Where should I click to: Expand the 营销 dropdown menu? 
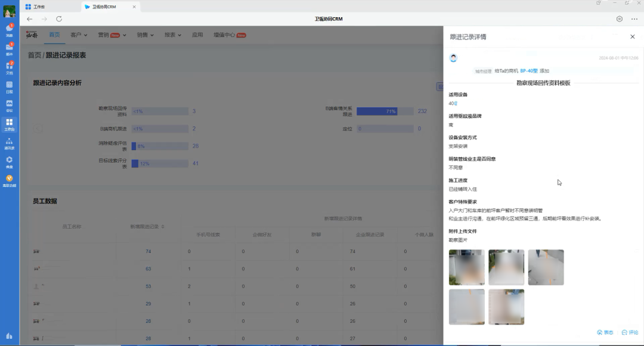tap(112, 35)
